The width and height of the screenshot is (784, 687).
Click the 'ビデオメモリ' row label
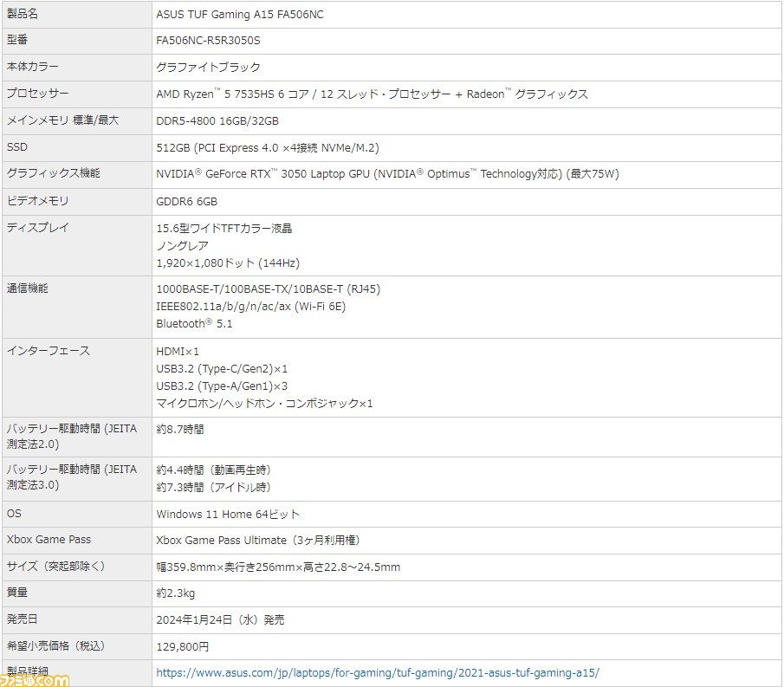click(37, 201)
